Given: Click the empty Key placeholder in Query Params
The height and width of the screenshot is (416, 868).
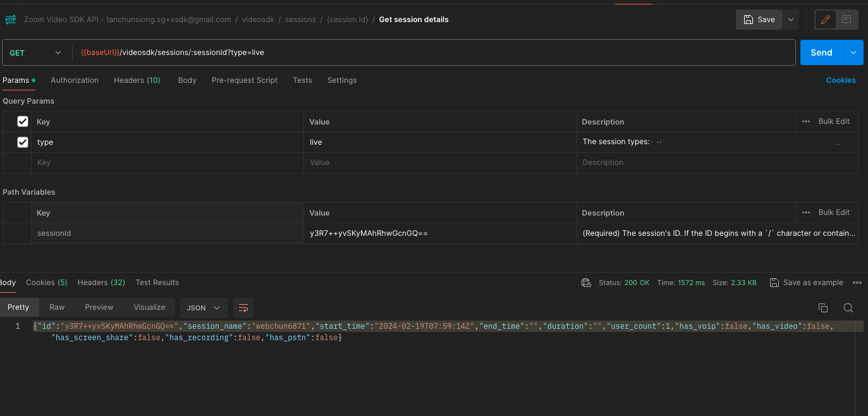Looking at the screenshot, I should pyautogui.click(x=168, y=162).
